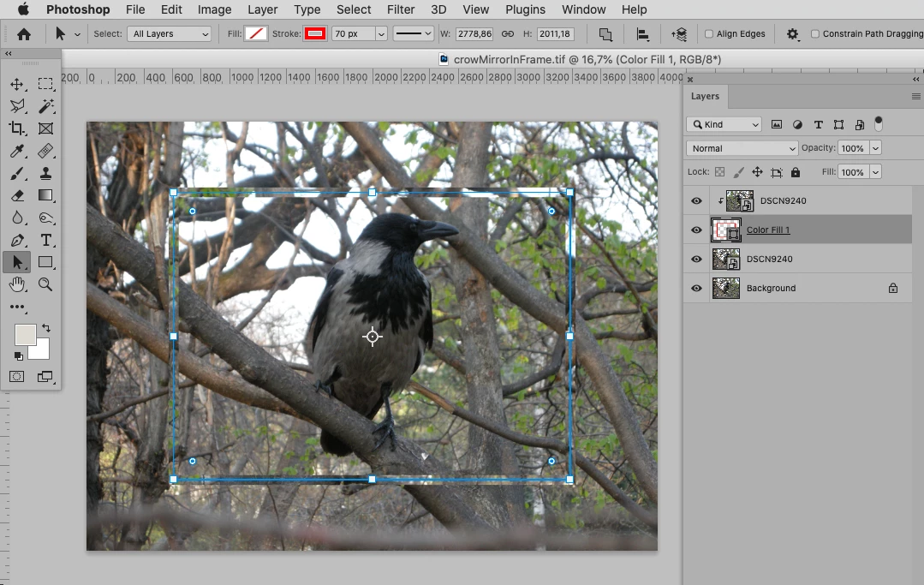The height and width of the screenshot is (585, 924).
Task: Select the Move tool
Action: [x=17, y=84]
